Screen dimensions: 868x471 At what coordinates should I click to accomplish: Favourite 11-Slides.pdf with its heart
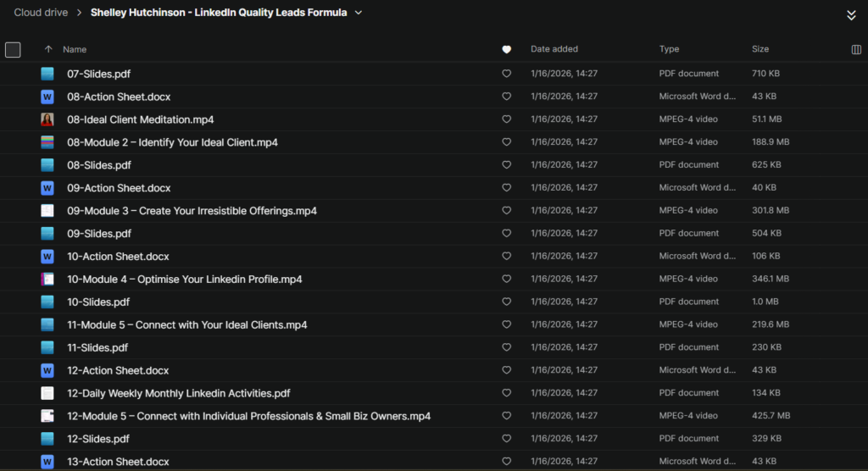507,347
